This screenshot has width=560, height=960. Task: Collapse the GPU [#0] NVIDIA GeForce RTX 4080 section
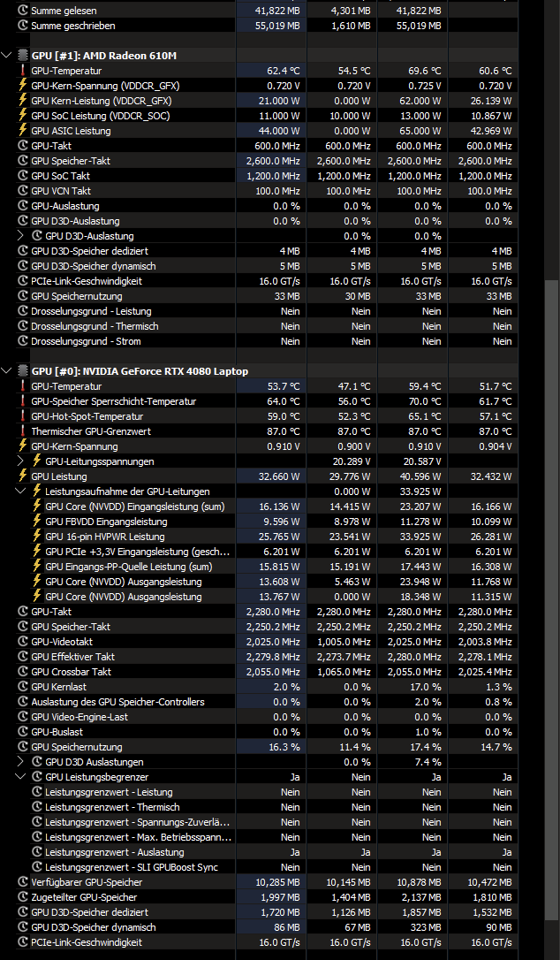7,371
